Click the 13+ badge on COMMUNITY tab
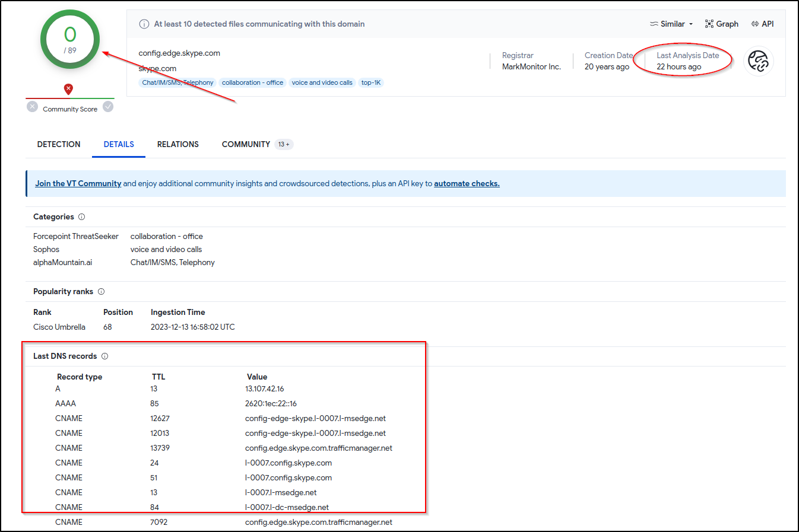This screenshot has height=532, width=799. 284,145
